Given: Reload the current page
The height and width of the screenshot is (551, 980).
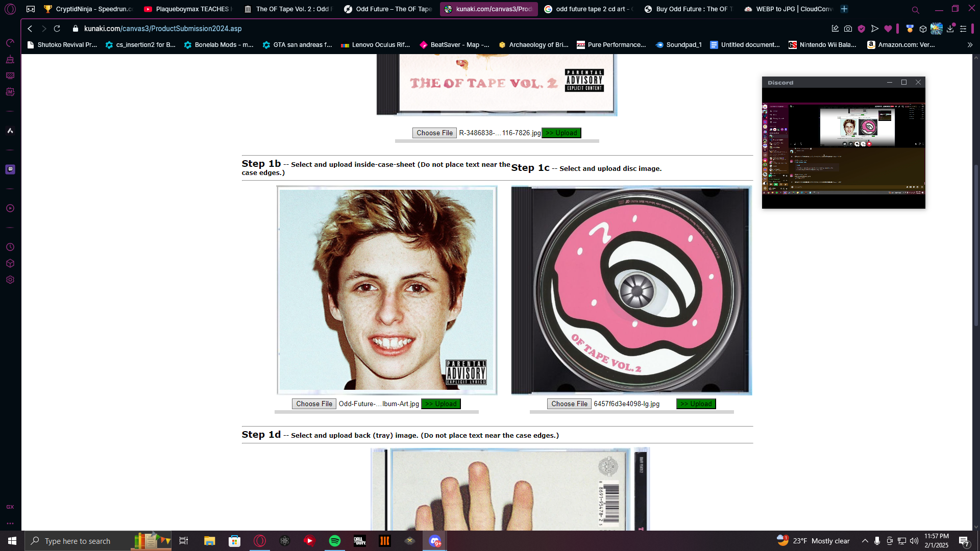Looking at the screenshot, I should (x=57, y=29).
